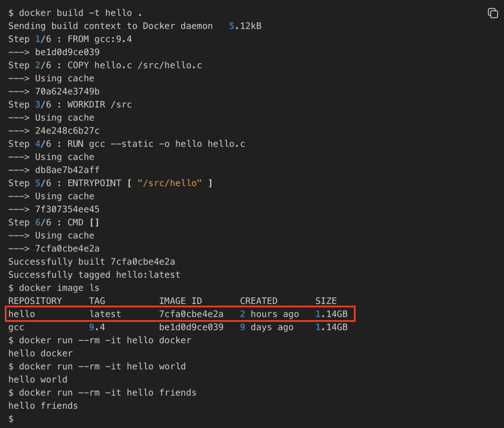The image size is (504, 428).
Task: Click the 'docker image ls' command
Action: point(59,288)
